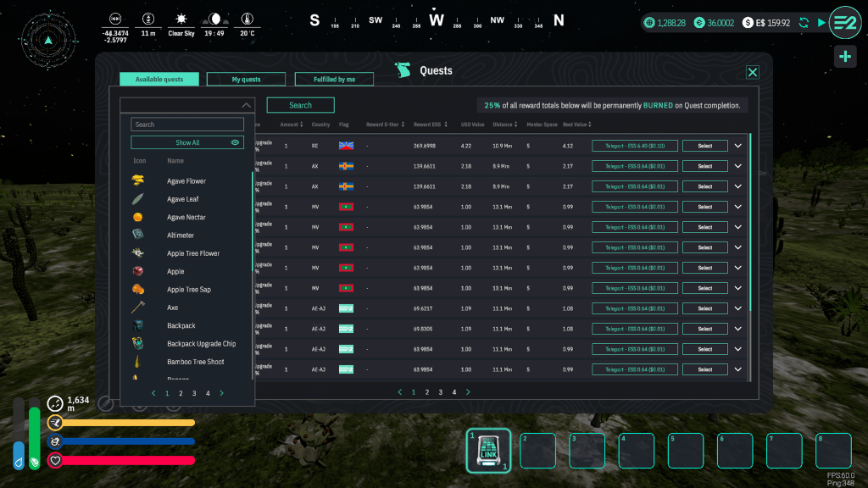
Task: Go to next item list page
Action: click(x=221, y=393)
